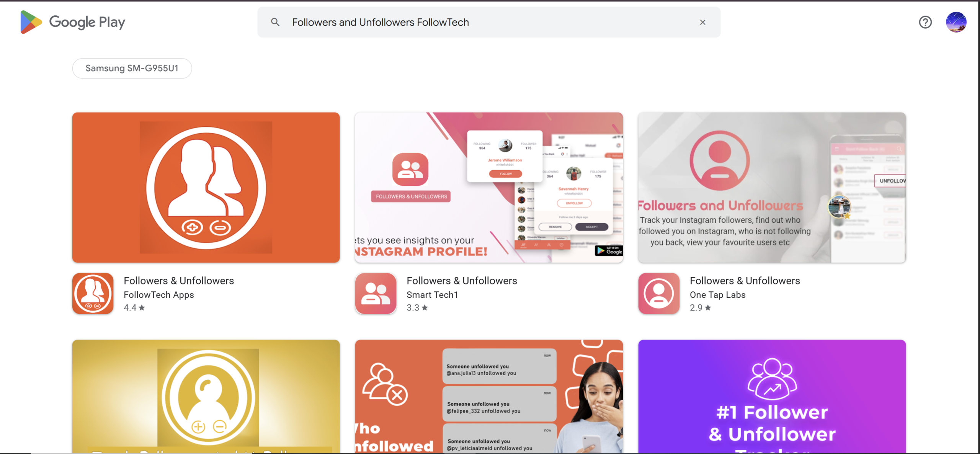Click the One Tap Labs developer name
This screenshot has width=980, height=454.
717,295
